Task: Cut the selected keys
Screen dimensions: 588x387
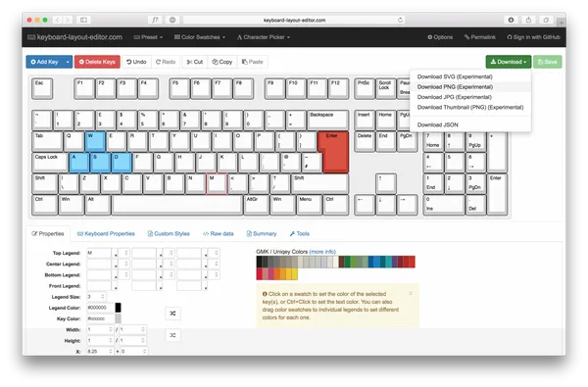Action: point(195,62)
